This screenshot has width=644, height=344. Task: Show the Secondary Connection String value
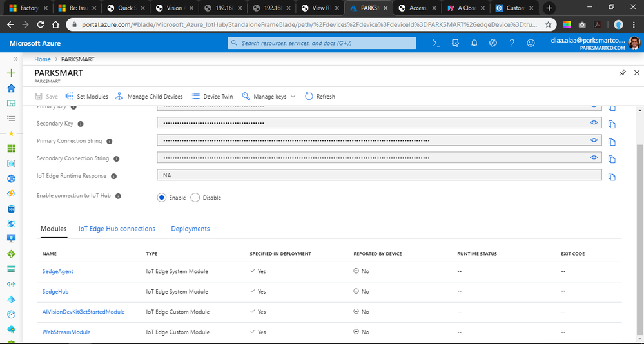point(594,157)
